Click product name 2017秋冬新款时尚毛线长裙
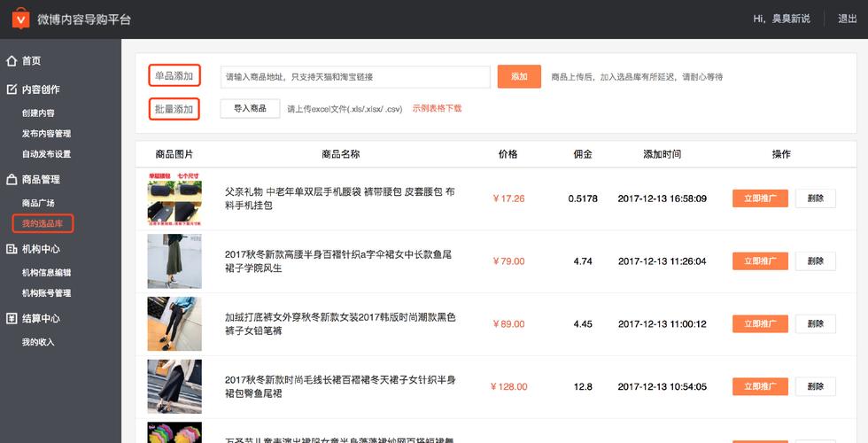868x443 pixels. click(340, 386)
